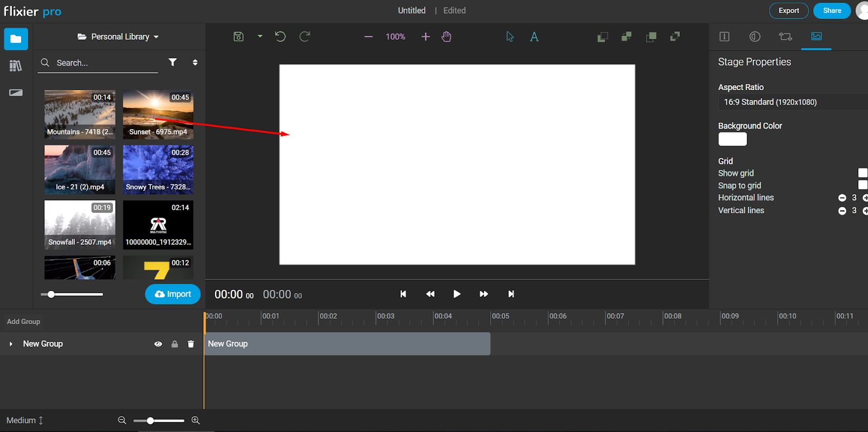The width and height of the screenshot is (868, 432).
Task: Open the Personal Library dropdown
Action: click(x=118, y=37)
